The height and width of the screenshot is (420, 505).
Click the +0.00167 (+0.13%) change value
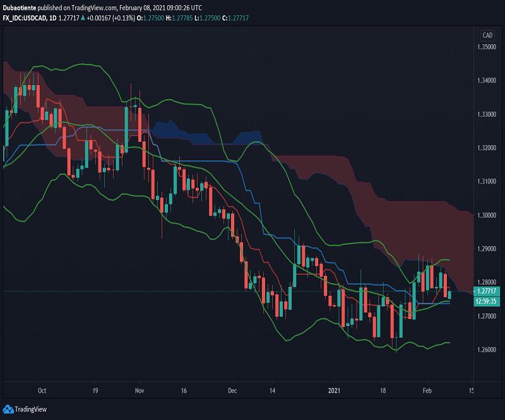111,18
